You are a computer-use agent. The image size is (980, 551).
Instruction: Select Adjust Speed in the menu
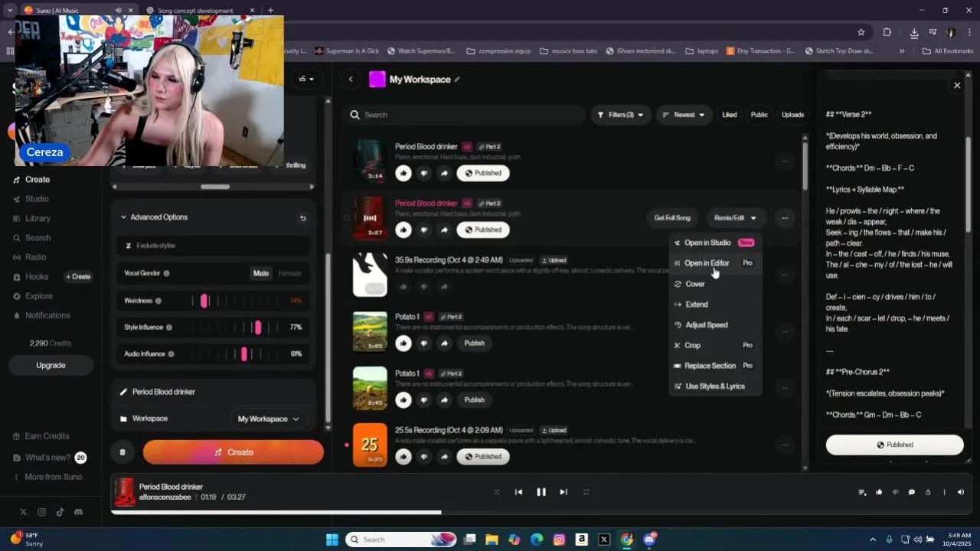pos(714,325)
